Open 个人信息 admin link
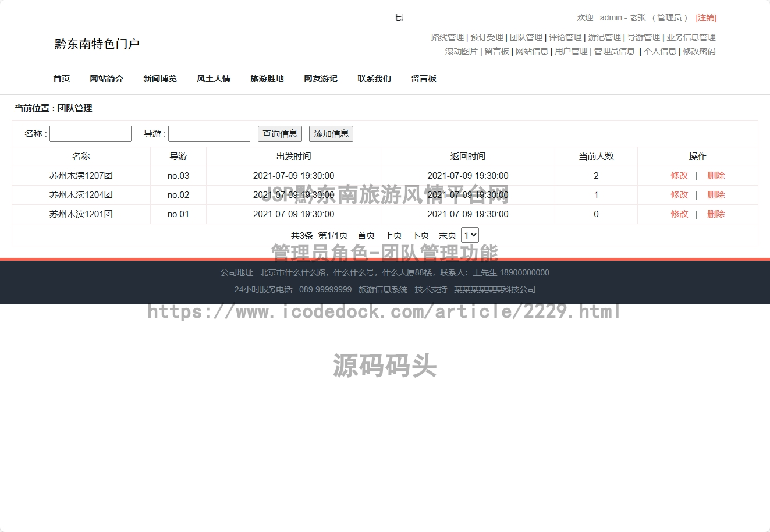The image size is (770, 532). coord(660,51)
